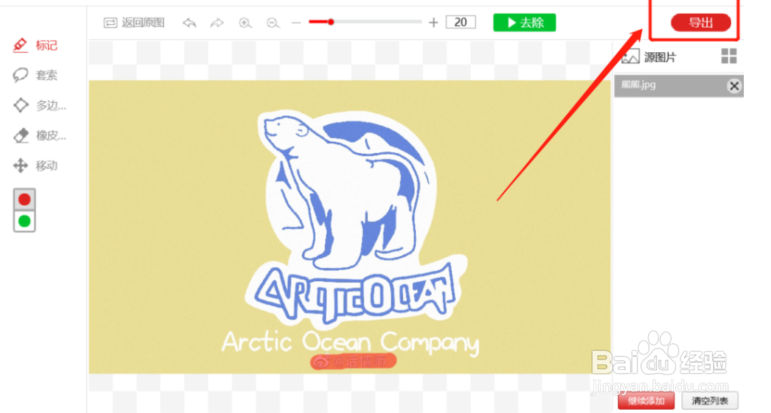The image size is (771, 413).
Task: Select the 多边 polygon tool
Action: (x=39, y=105)
